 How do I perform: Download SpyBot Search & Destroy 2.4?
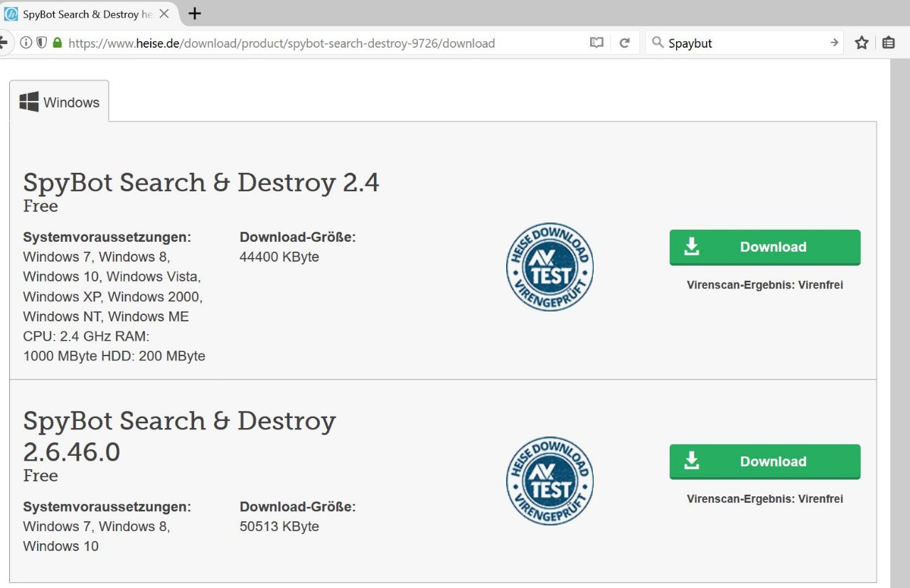[x=765, y=247]
